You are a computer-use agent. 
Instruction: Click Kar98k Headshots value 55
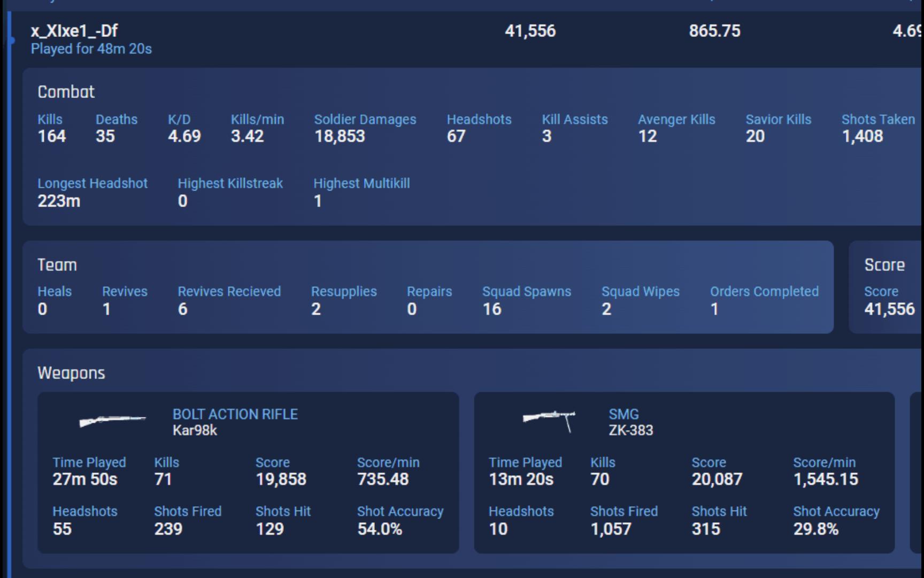point(62,529)
